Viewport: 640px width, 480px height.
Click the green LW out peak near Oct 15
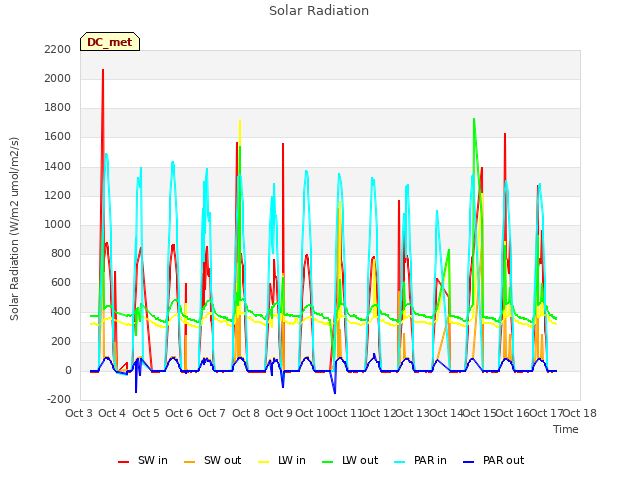click(x=474, y=120)
